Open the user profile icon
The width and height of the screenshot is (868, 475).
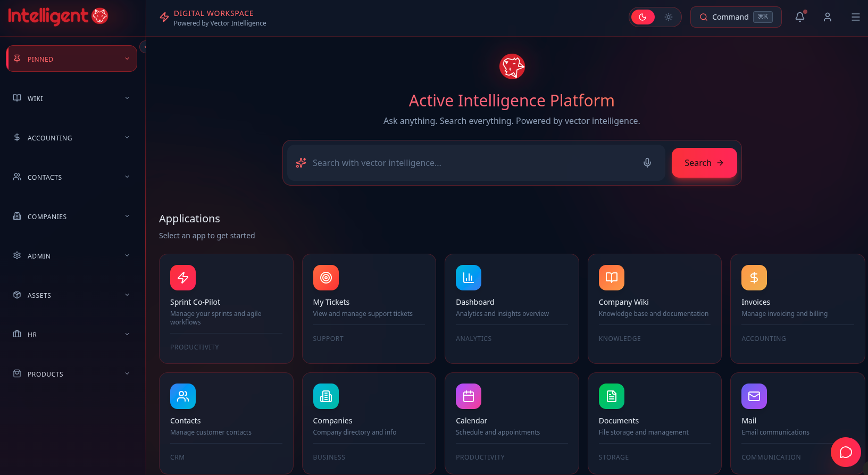[827, 17]
